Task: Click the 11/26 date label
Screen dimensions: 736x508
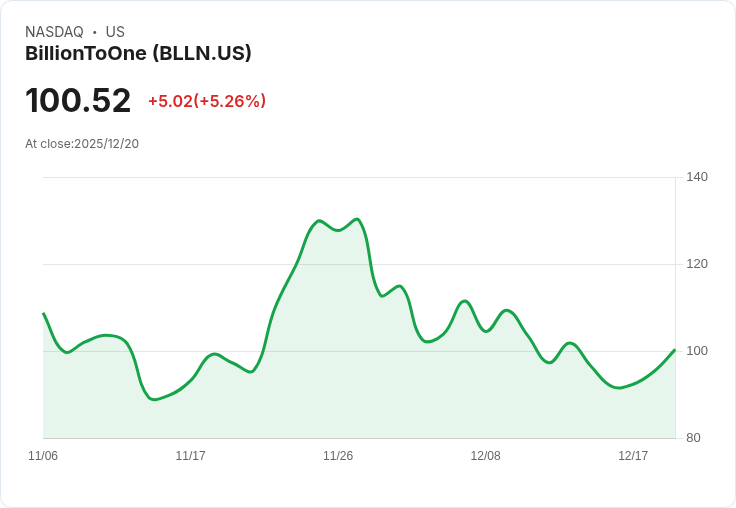Action: point(338,455)
